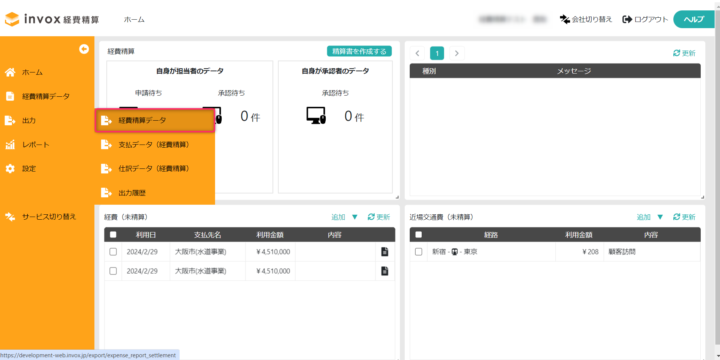Screen dimensions: 720x360
Task: Click the monitor icon under 自身が承認者のデータ
Action: click(x=316, y=116)
